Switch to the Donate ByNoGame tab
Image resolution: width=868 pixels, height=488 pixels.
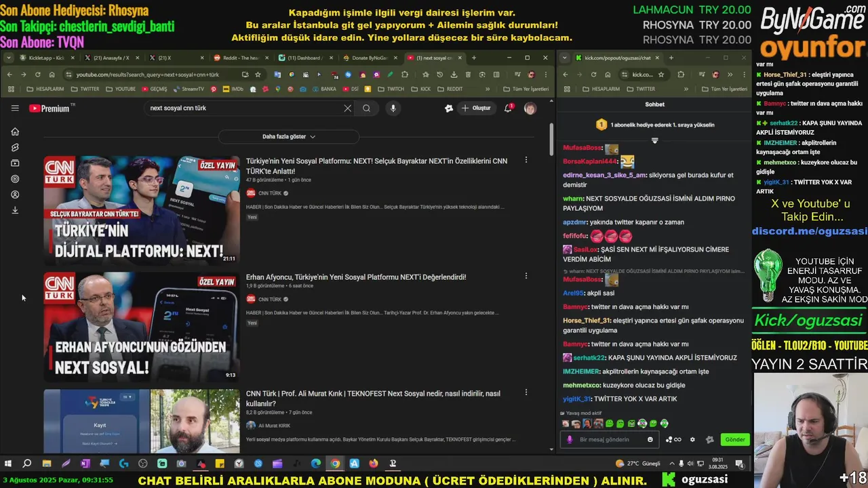[x=370, y=58]
